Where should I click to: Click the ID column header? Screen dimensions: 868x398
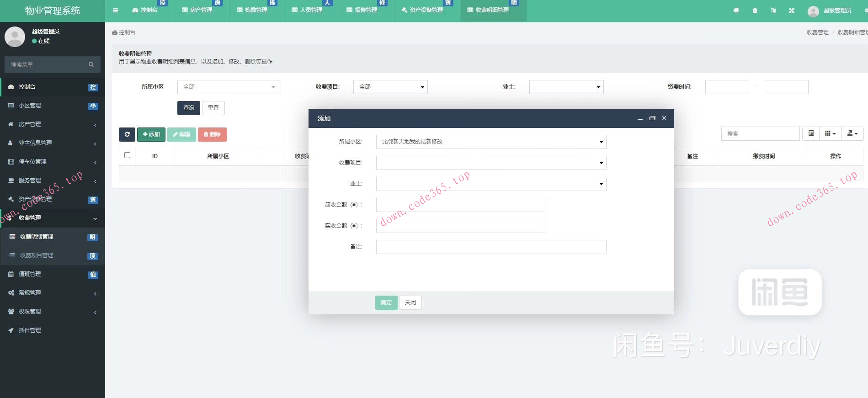pyautogui.click(x=155, y=156)
